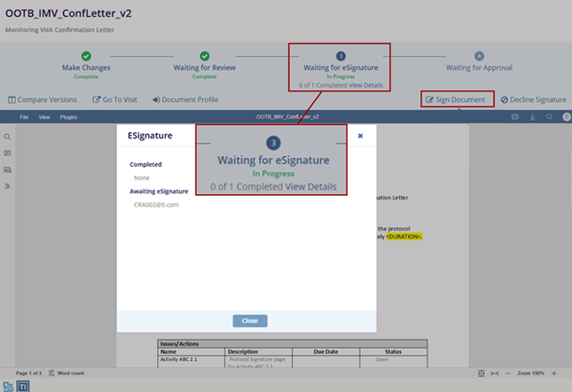Image resolution: width=572 pixels, height=392 pixels.
Task: Click the fit-to-width icon in status bar
Action: click(495, 373)
